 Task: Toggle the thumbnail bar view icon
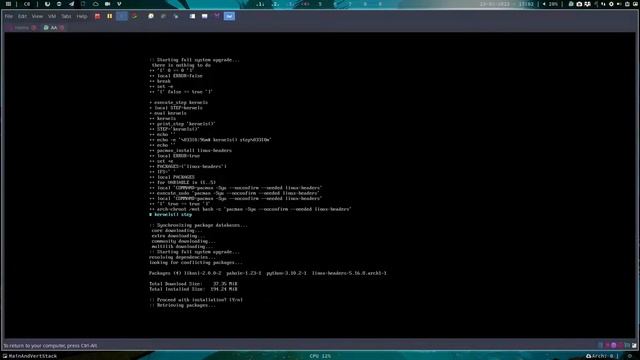pyautogui.click(x=204, y=16)
